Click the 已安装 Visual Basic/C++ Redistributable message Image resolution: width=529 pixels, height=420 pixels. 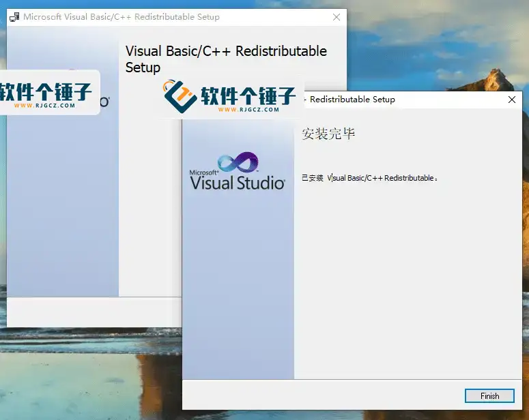click(370, 178)
